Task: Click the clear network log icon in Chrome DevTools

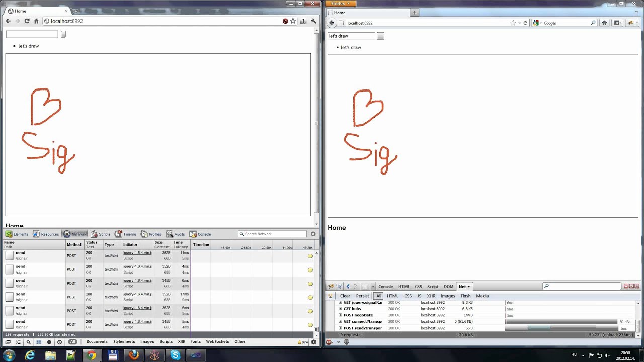Action: click(59, 342)
